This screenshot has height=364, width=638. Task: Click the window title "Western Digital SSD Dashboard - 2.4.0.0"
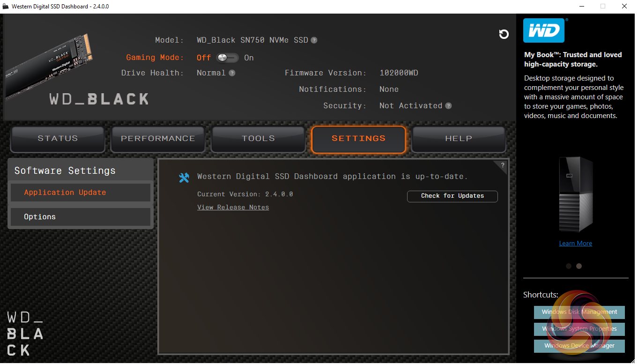coord(60,7)
